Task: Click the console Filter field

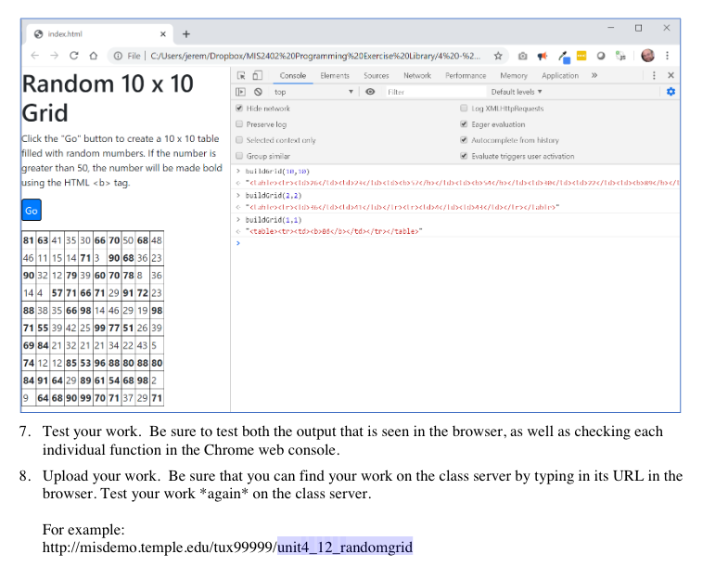Action: (x=436, y=92)
